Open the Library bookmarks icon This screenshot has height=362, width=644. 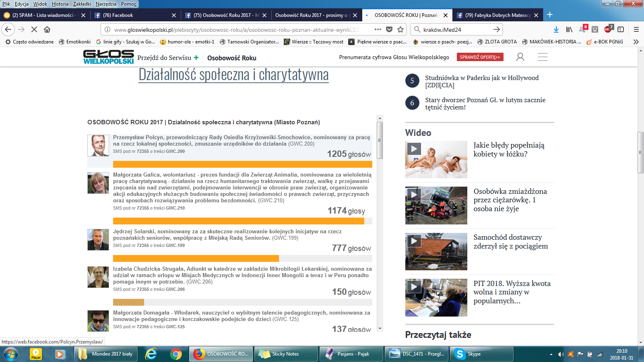tap(569, 29)
